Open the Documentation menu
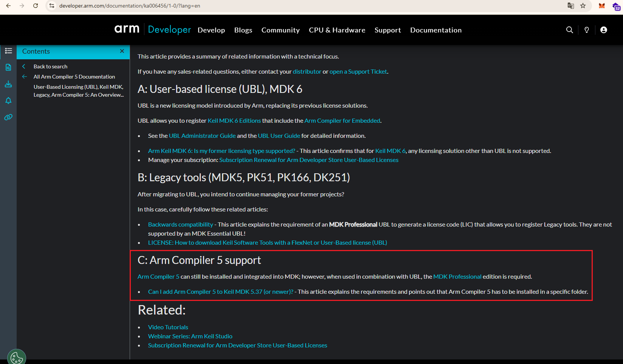The height and width of the screenshot is (364, 623). [435, 30]
